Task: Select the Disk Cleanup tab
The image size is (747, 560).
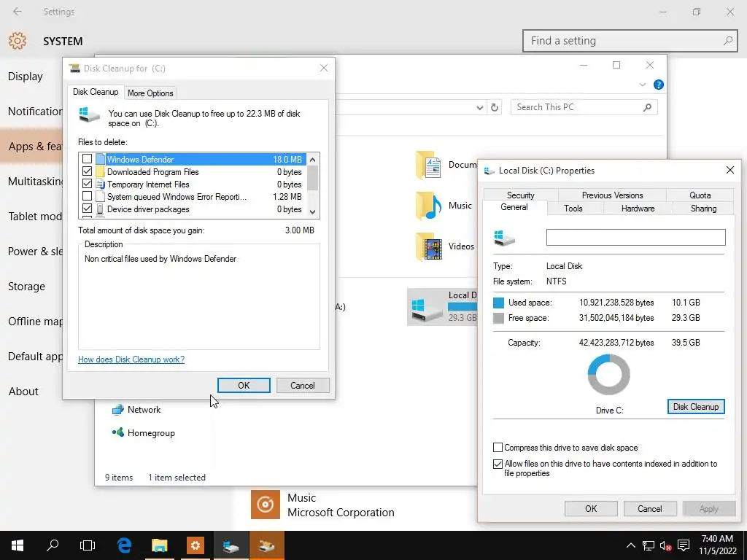Action: [x=96, y=92]
